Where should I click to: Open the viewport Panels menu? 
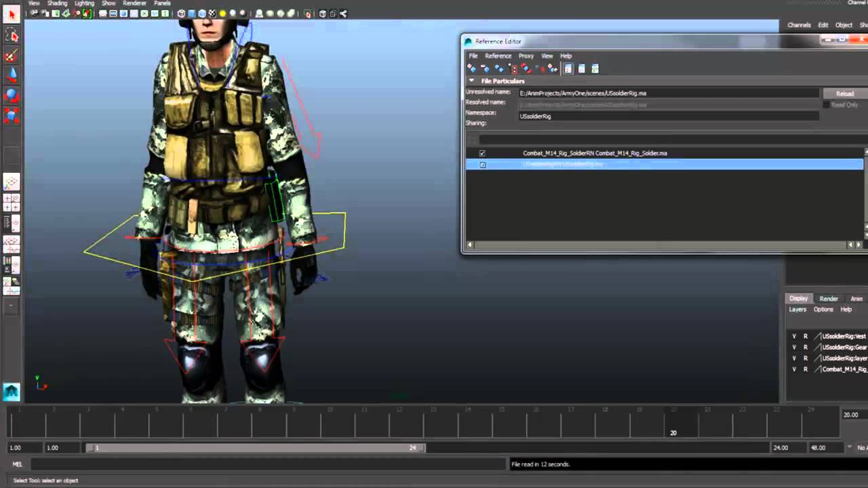coord(162,3)
